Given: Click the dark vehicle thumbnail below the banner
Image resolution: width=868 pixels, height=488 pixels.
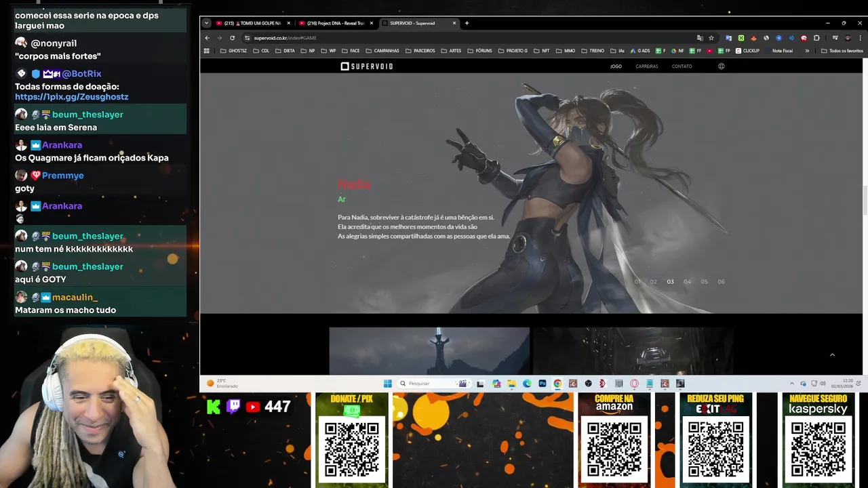Looking at the screenshot, I should [x=633, y=351].
